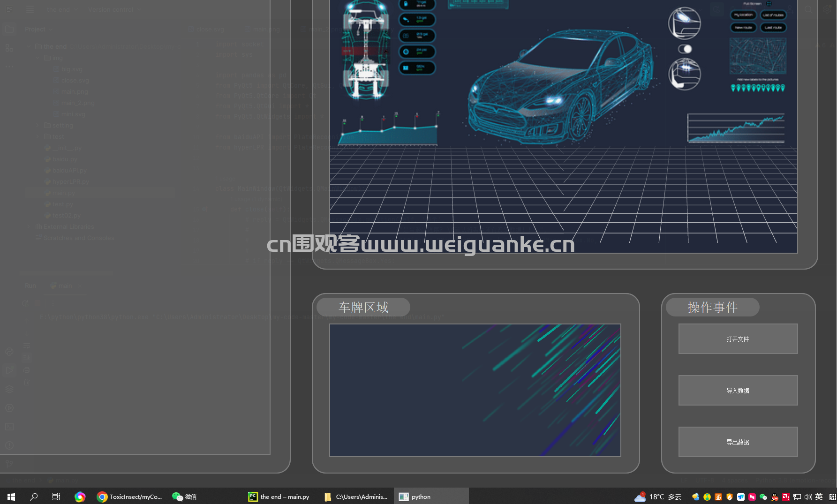Viewport: 837px width, 504px height.
Task: Select Scratches and Consoles item
Action: 75,238
